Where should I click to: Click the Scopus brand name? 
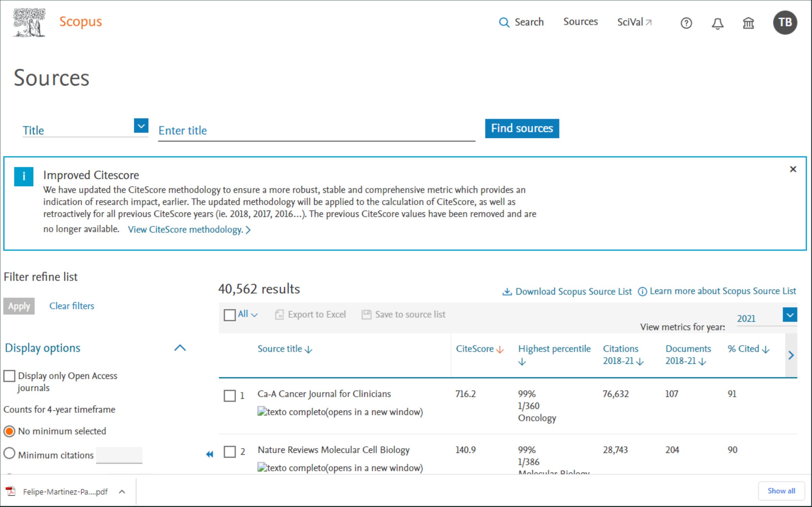[x=80, y=22]
